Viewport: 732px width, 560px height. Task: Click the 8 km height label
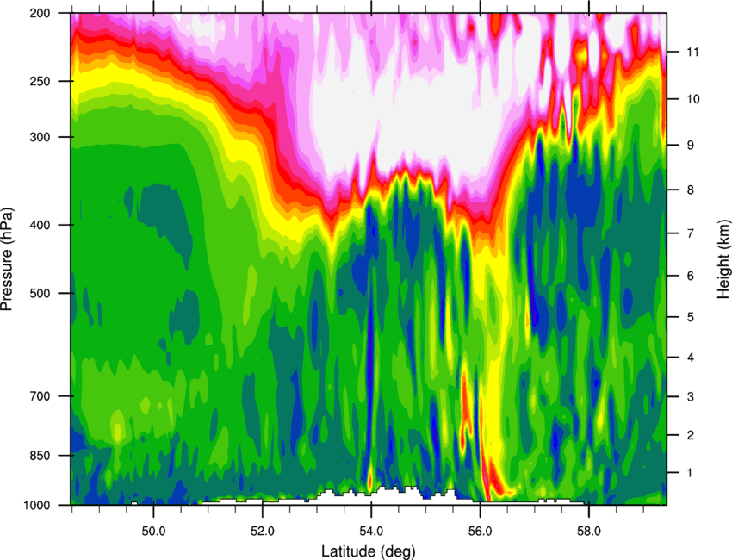[691, 190]
